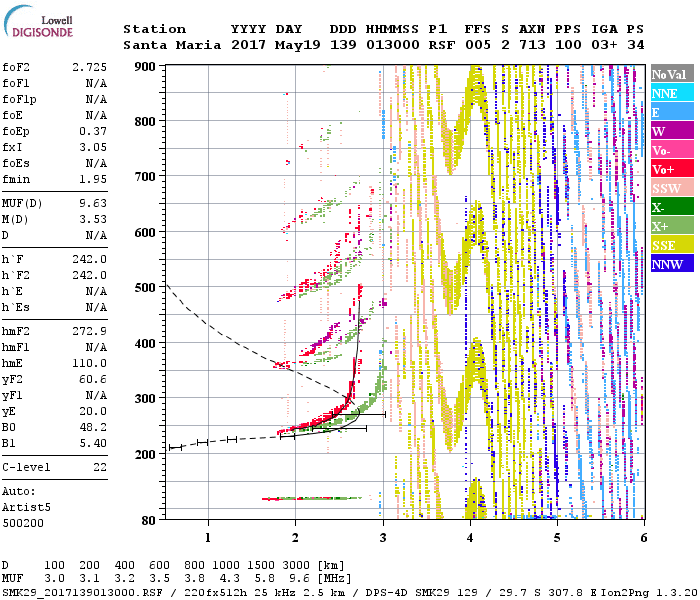Click the 3 MHz frequency axis label
The image size is (700, 600).
pyautogui.click(x=383, y=538)
